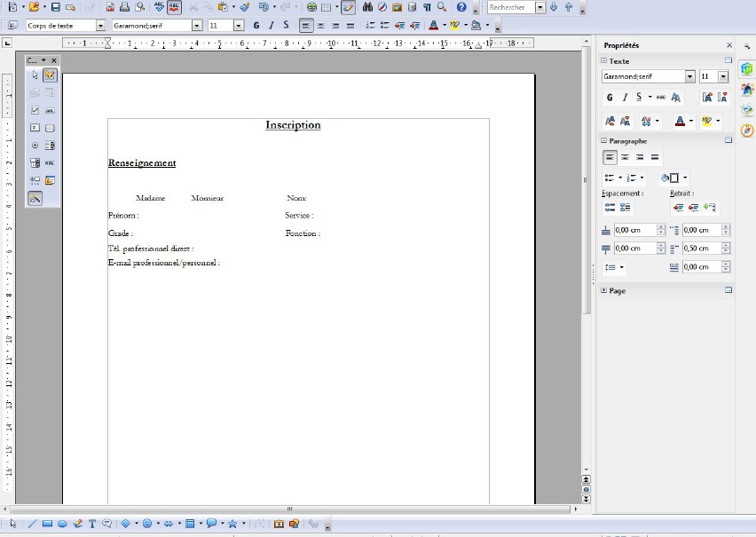Screen dimensions: 756x537
Task: Toggle Design Mode in form controls toolbar
Action: pyautogui.click(x=50, y=75)
